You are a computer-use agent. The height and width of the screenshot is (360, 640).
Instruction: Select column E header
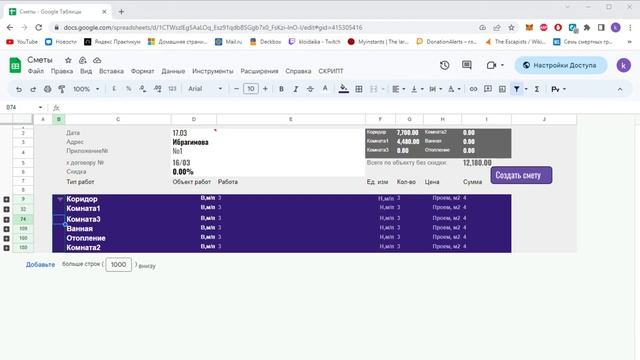[x=291, y=119]
